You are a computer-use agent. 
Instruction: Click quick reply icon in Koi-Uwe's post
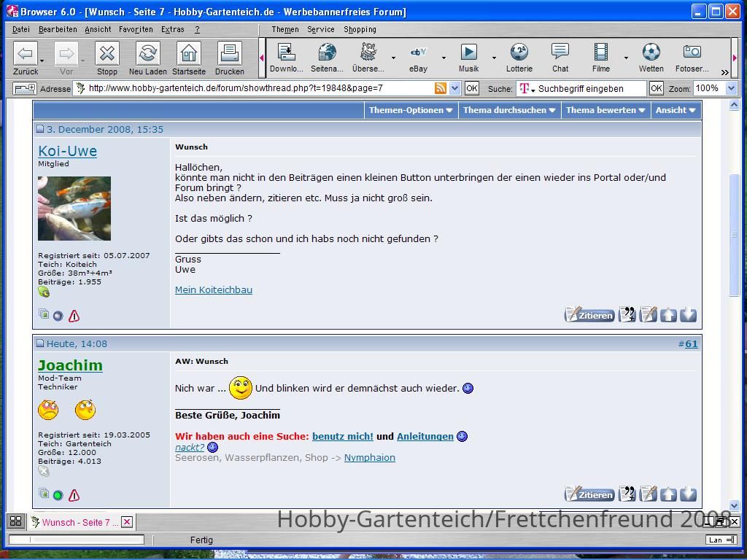pos(648,315)
